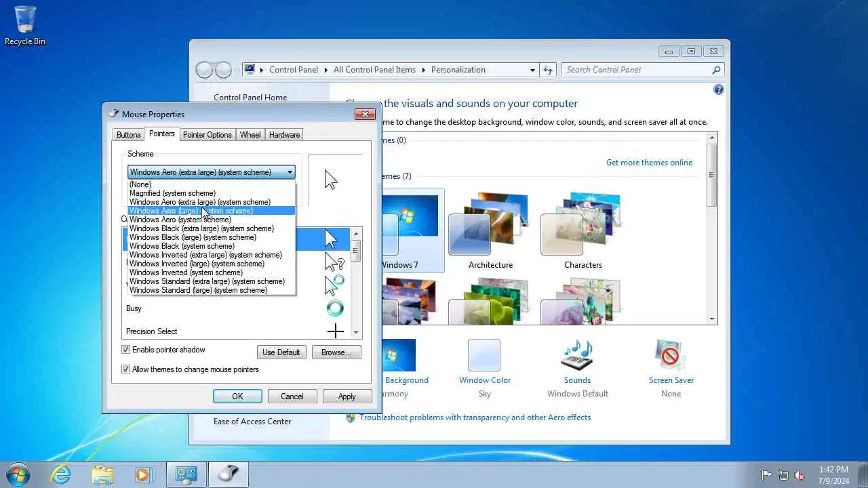
Task: Open Screen Saver settings icon
Action: click(x=671, y=355)
